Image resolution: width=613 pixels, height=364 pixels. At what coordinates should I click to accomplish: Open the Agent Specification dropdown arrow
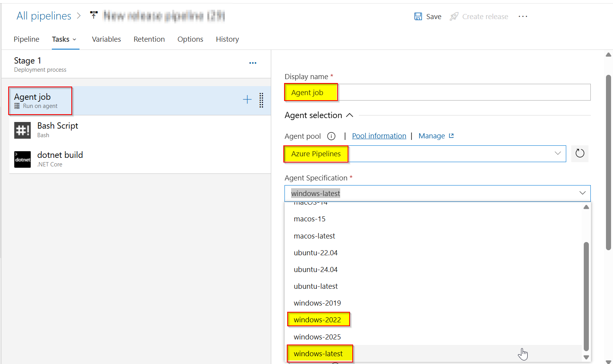[x=583, y=193]
